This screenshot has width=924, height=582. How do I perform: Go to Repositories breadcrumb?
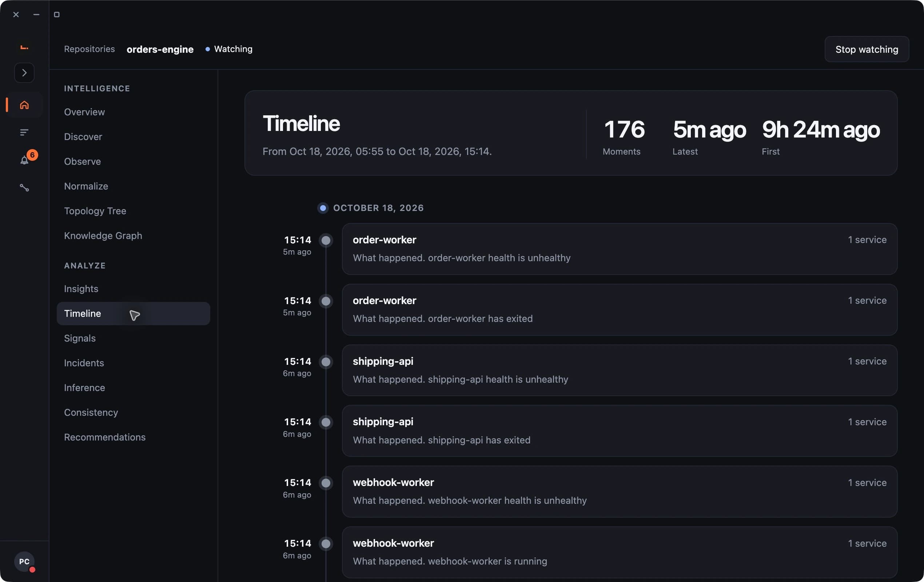click(x=89, y=49)
